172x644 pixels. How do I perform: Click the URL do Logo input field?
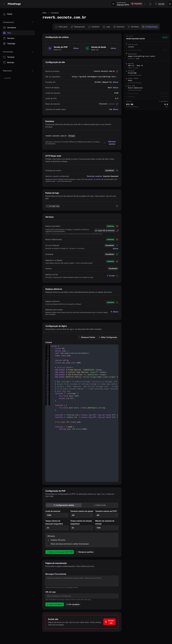pos(82,596)
